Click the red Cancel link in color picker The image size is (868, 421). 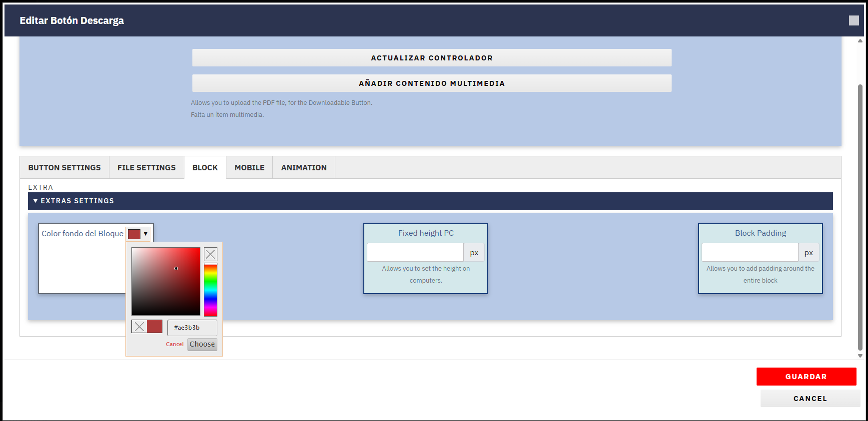[175, 344]
